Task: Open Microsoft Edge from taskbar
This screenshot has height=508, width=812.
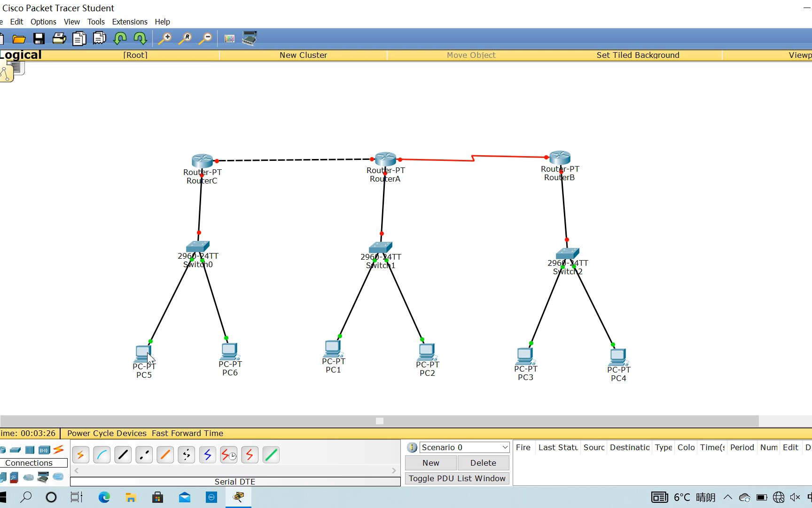Action: tap(104, 497)
